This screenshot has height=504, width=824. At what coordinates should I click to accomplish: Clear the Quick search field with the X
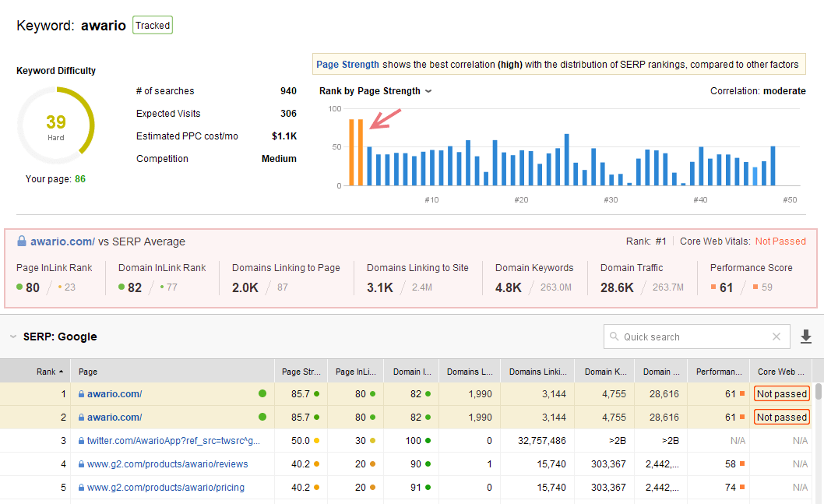click(x=776, y=337)
